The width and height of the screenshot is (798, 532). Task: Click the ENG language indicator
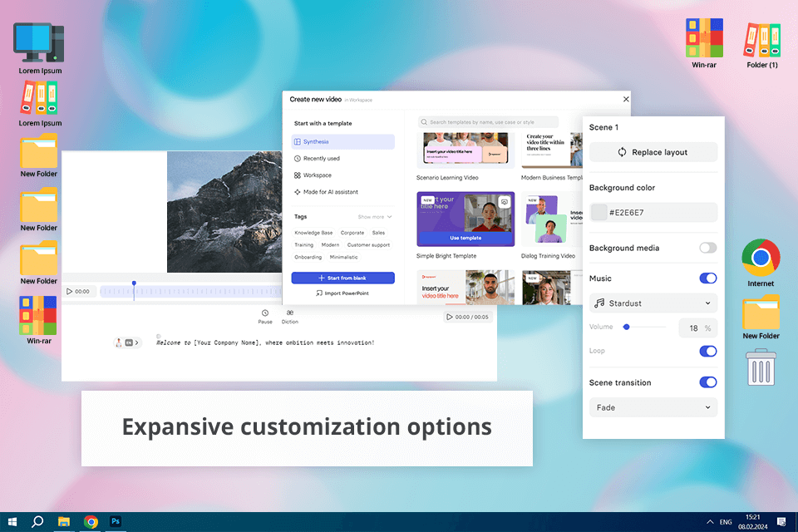pyautogui.click(x=726, y=522)
